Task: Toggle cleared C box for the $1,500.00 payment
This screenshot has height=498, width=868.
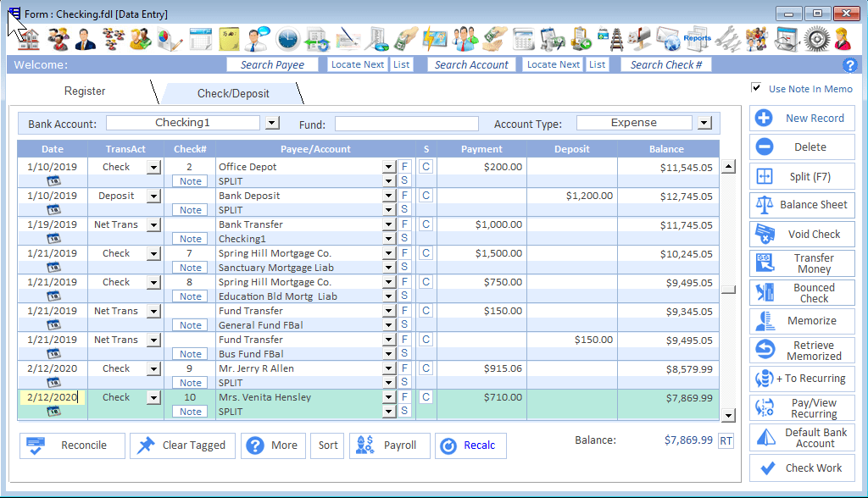Action: [426, 253]
